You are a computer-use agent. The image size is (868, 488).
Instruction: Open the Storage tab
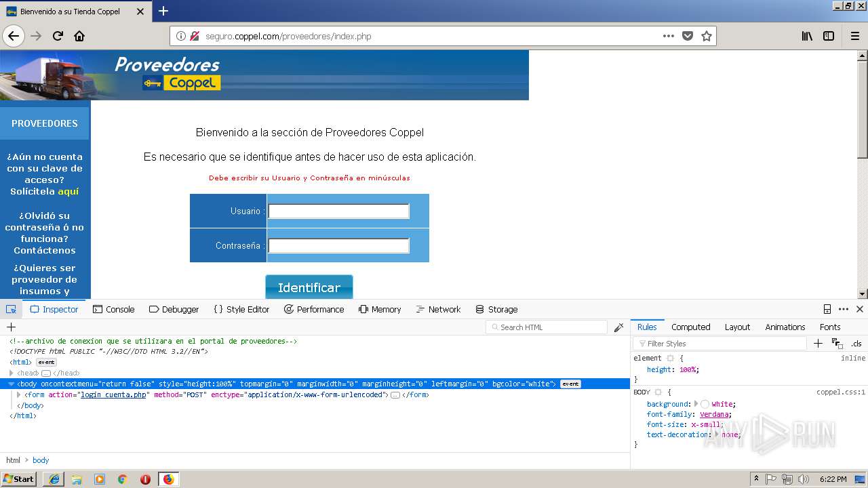(x=496, y=309)
